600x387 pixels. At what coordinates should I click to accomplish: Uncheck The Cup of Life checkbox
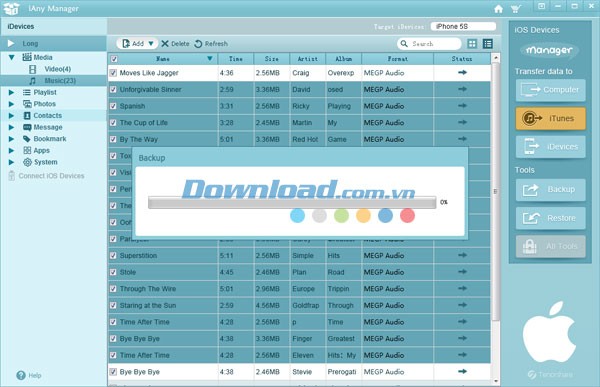(113, 122)
